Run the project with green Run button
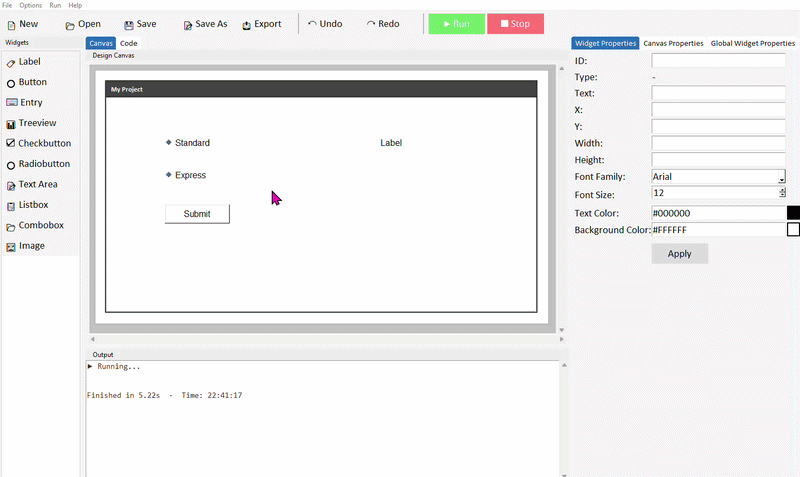 pos(457,24)
